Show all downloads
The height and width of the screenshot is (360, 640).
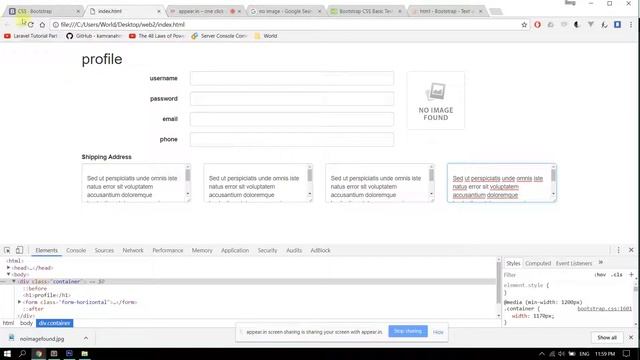(607, 338)
